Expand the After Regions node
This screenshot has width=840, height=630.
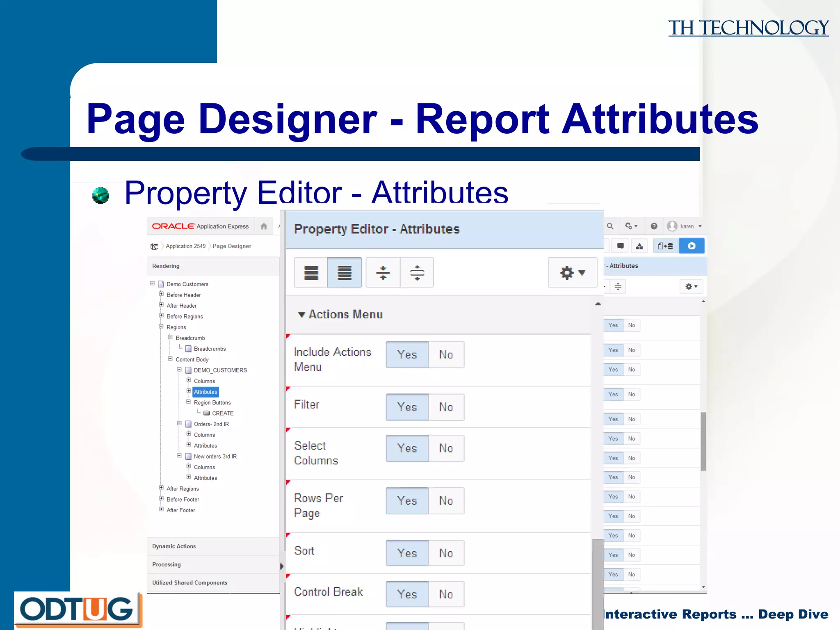161,488
